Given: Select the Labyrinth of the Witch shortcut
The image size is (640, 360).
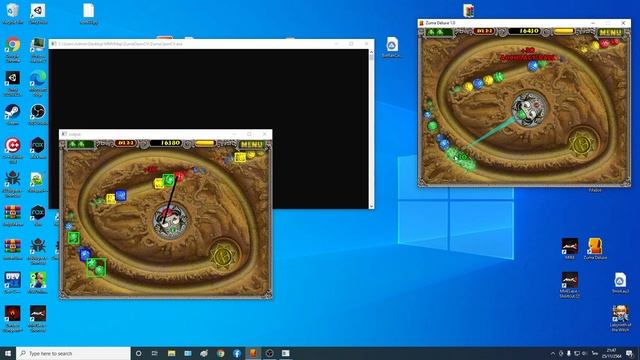Looking at the screenshot, I should point(620,318).
